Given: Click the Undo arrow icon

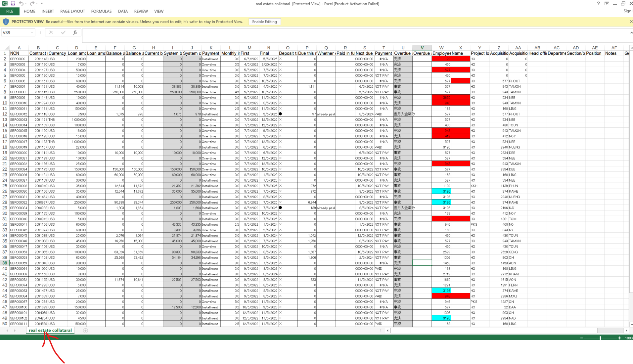Looking at the screenshot, I should 21,4.
